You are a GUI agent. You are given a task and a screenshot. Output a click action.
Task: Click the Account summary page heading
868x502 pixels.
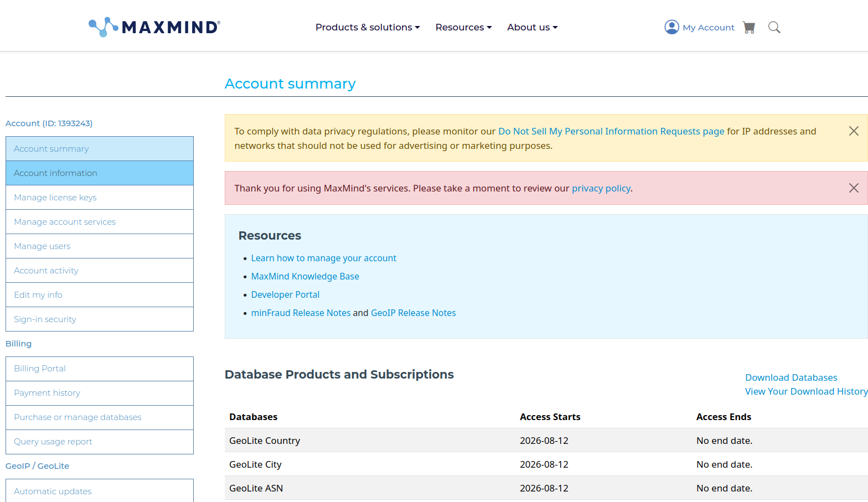coord(290,84)
